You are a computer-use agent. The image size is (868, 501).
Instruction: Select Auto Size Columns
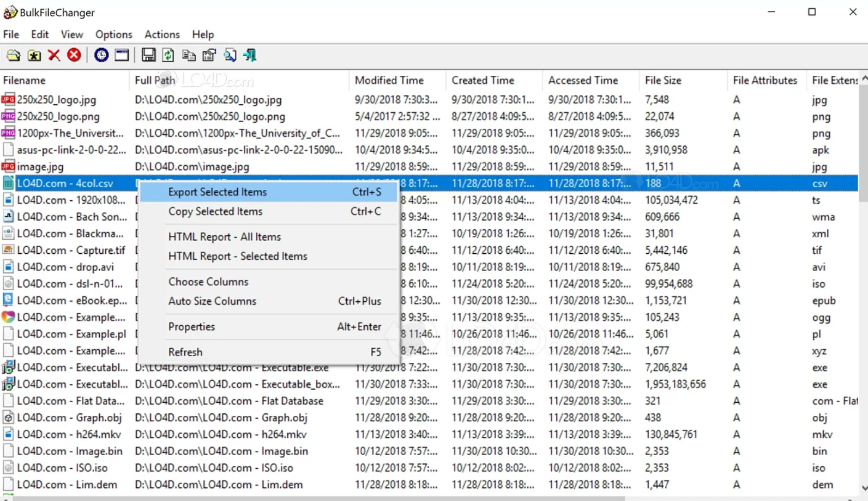click(269, 301)
